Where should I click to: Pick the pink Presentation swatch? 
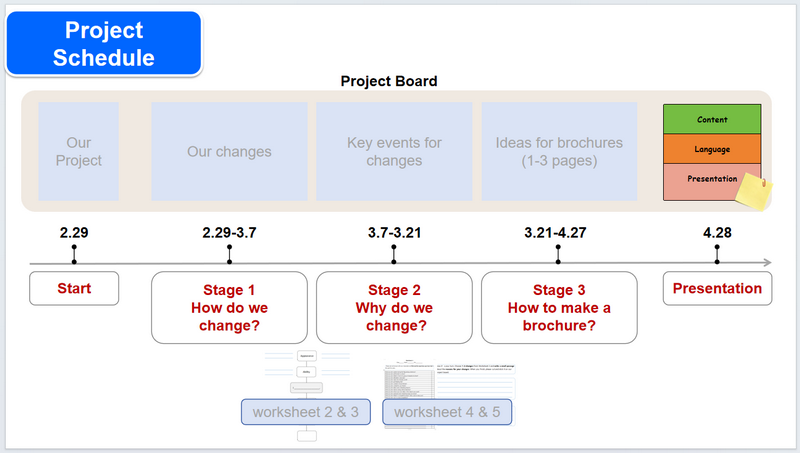pyautogui.click(x=706, y=181)
